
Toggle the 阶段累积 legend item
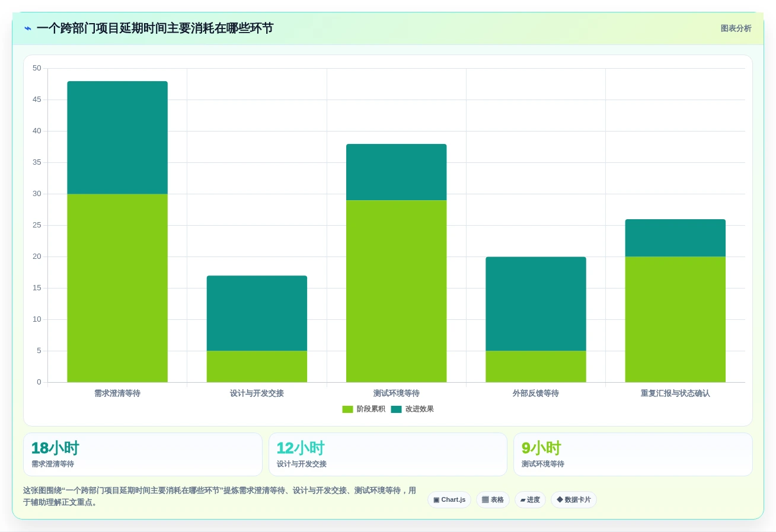click(x=363, y=409)
